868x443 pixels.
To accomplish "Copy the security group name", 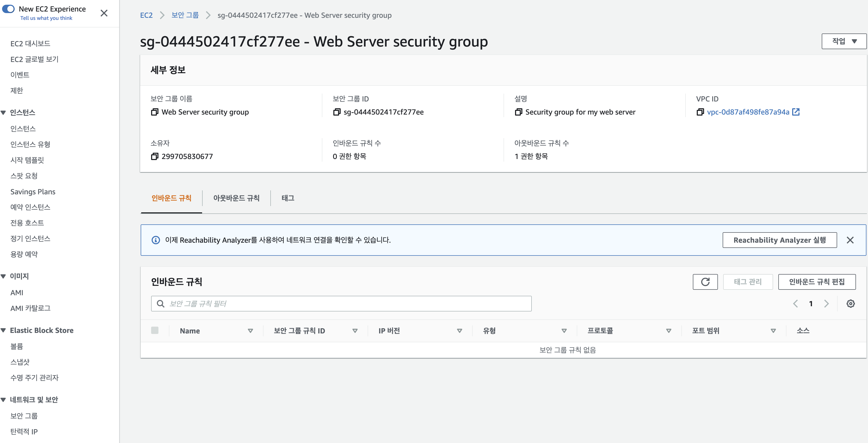I will [155, 112].
